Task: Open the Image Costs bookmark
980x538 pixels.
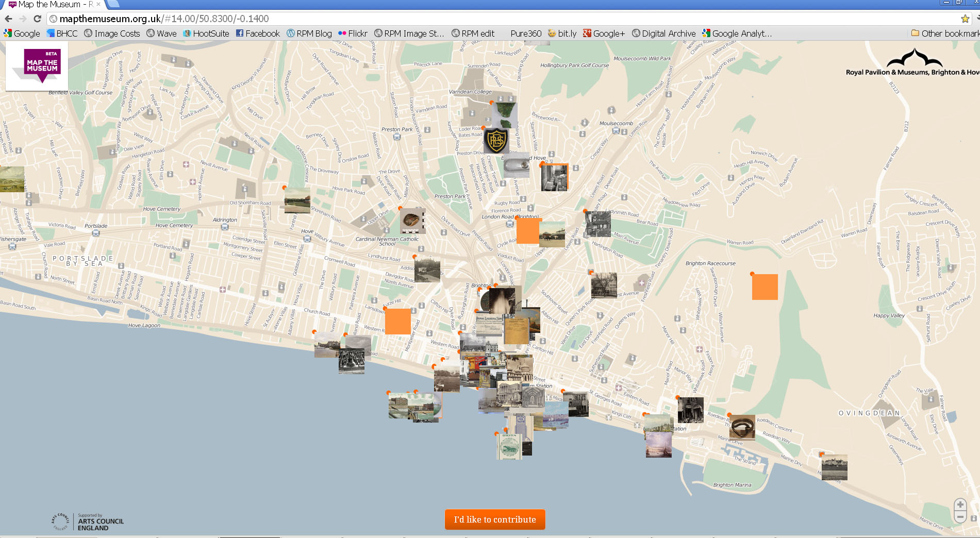Action: click(111, 33)
